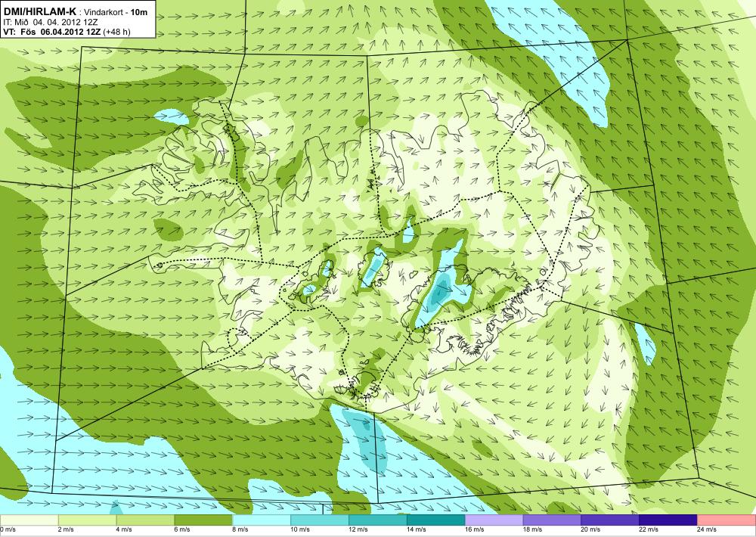The width and height of the screenshot is (756, 537).
Task: Select the 20–22 m/s indigo swatch
Action: coord(610,520)
